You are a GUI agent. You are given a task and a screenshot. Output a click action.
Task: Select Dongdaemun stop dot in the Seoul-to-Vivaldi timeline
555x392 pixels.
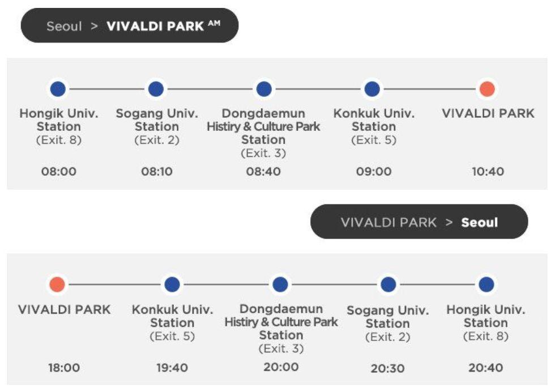(263, 89)
